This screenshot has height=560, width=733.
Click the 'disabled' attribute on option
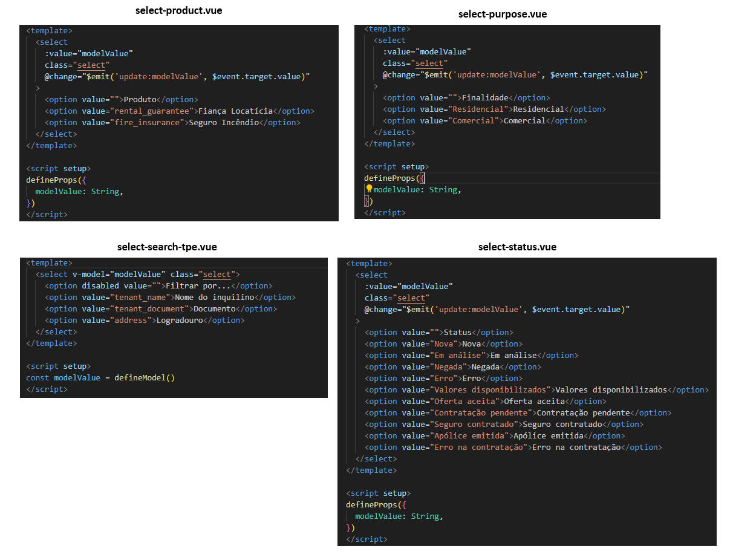100,286
